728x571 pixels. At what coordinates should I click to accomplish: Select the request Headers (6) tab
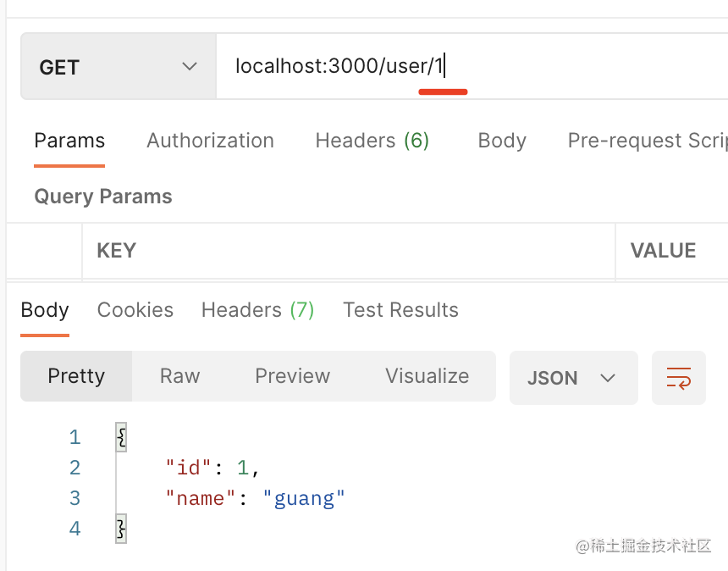tap(372, 141)
